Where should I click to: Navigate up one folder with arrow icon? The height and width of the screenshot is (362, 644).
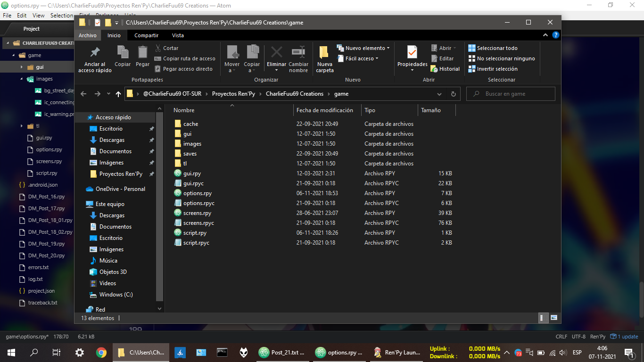[x=118, y=94]
